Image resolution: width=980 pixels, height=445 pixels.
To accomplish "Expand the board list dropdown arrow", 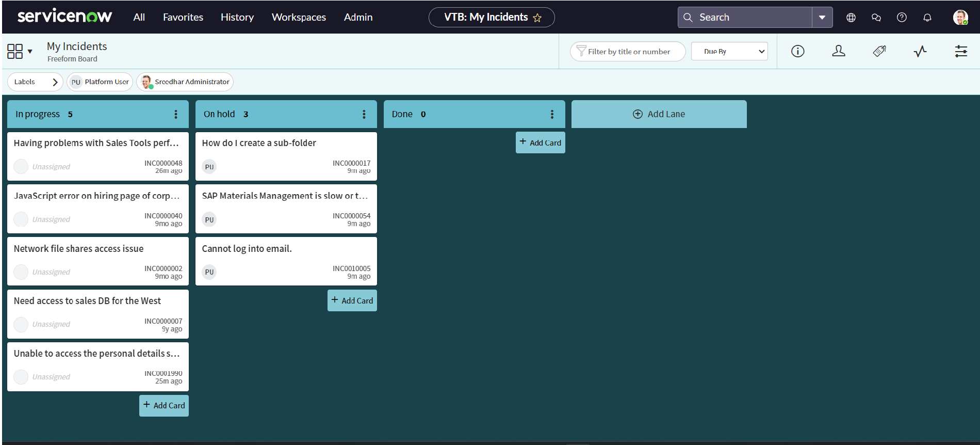I will (x=30, y=51).
